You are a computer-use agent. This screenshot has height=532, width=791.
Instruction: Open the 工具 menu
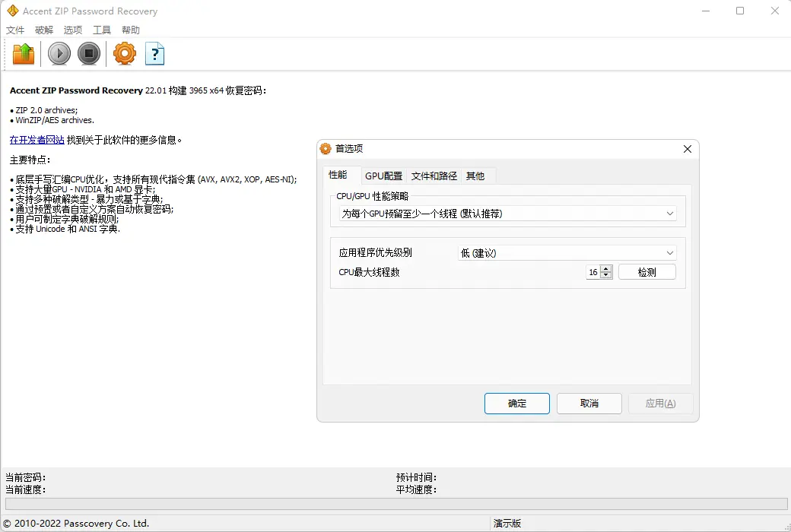tap(101, 30)
